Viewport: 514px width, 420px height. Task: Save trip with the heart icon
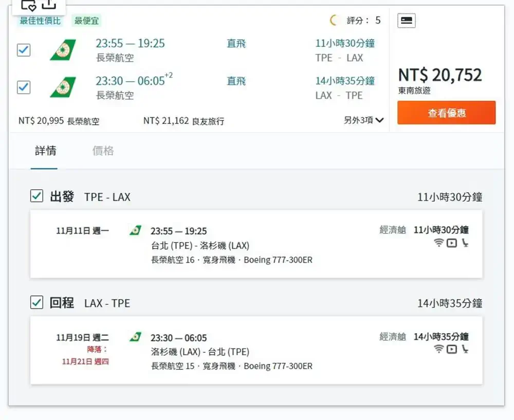(28, 5)
